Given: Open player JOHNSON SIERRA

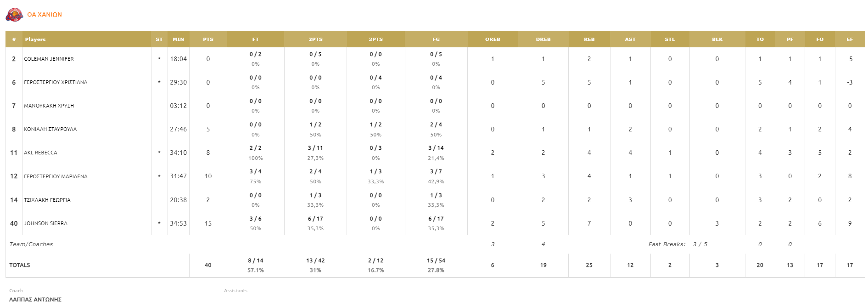Looking at the screenshot, I should point(45,223).
